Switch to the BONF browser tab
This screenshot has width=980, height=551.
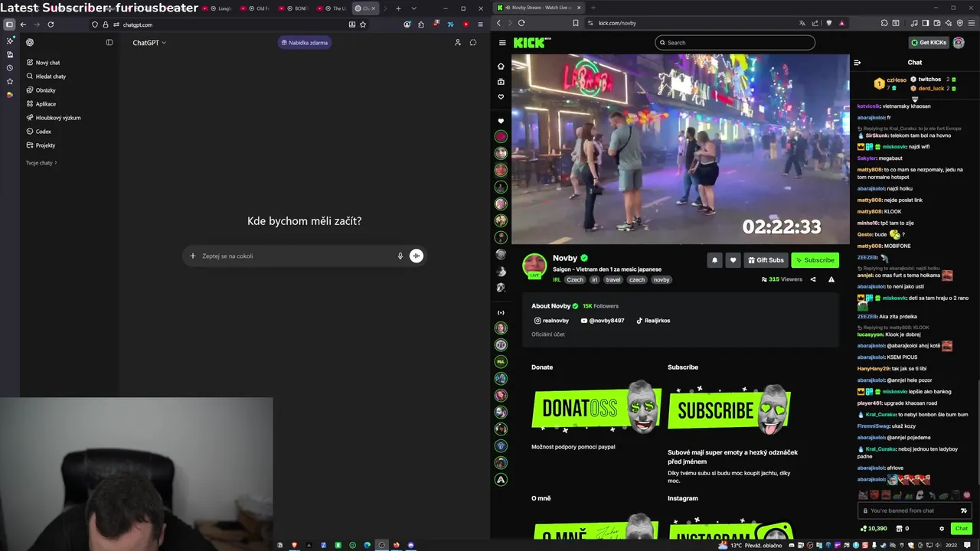click(x=295, y=8)
